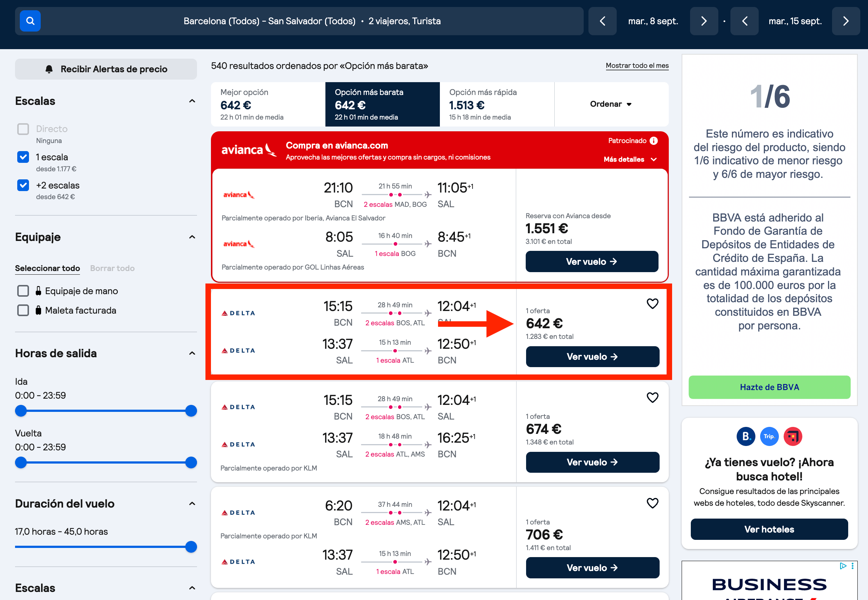The height and width of the screenshot is (600, 868).
Task: Click Avianca logo on 8:05 return flight
Action: point(238,244)
